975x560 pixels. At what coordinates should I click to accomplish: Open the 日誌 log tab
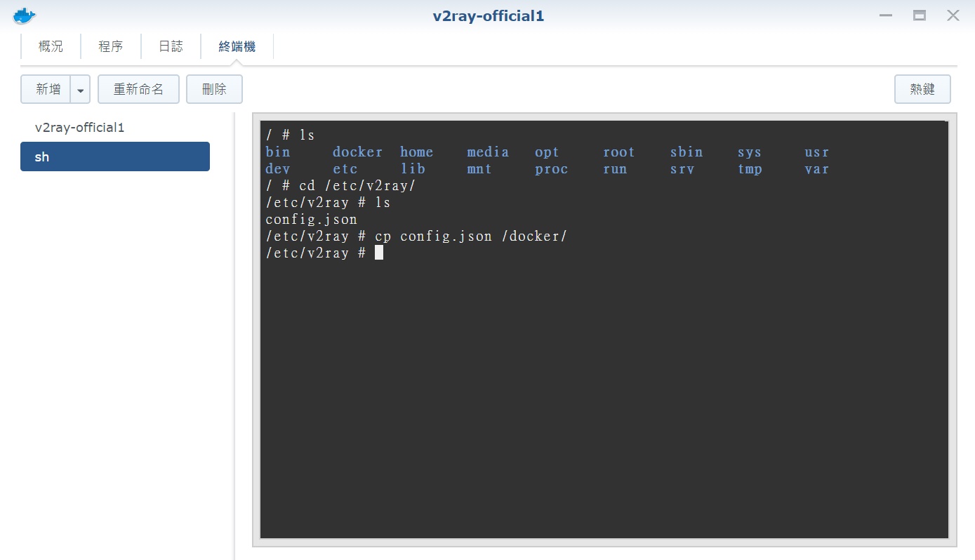coord(171,46)
